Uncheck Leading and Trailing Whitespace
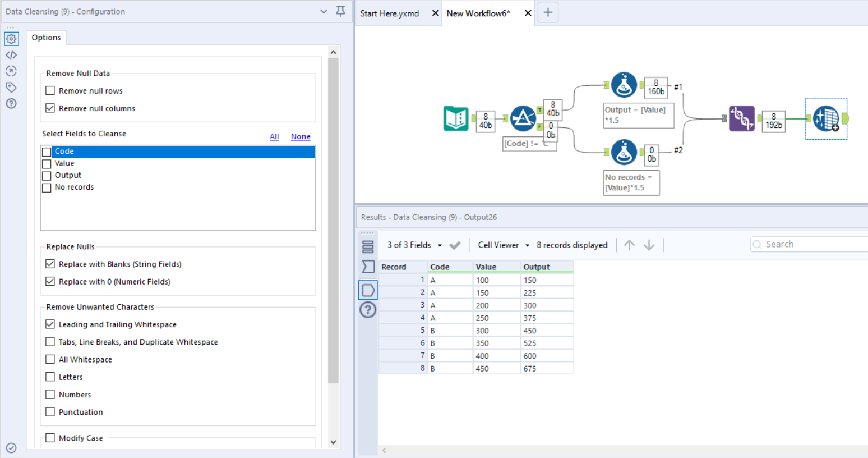868x458 pixels. [x=50, y=324]
